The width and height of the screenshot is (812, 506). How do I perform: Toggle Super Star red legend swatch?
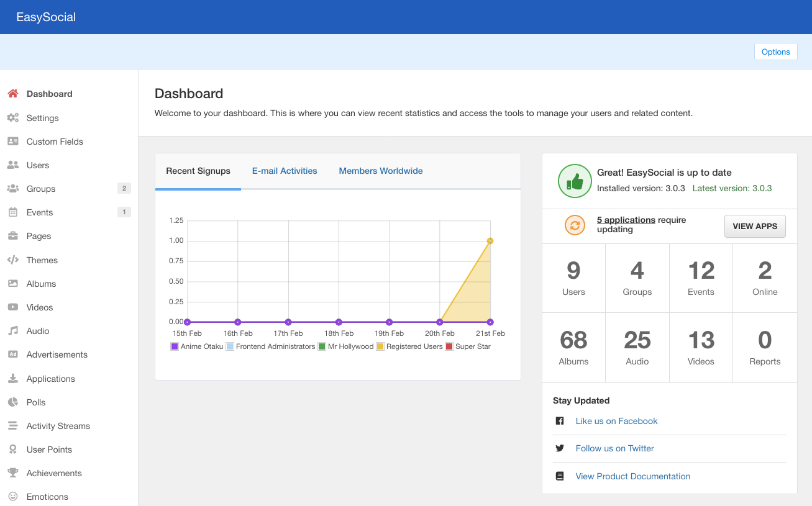tap(449, 346)
